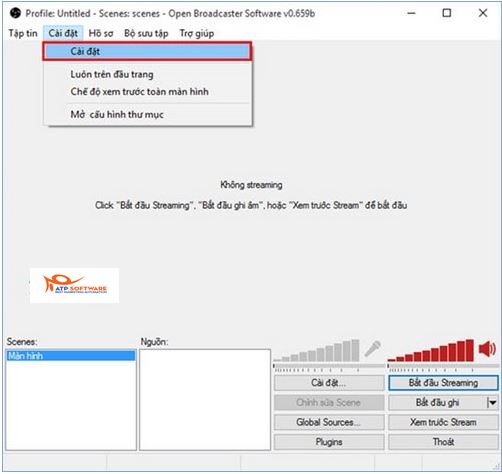Screen dimensions: 502x474
Task: Select Màn hình in the Scenes list
Action: [x=71, y=356]
